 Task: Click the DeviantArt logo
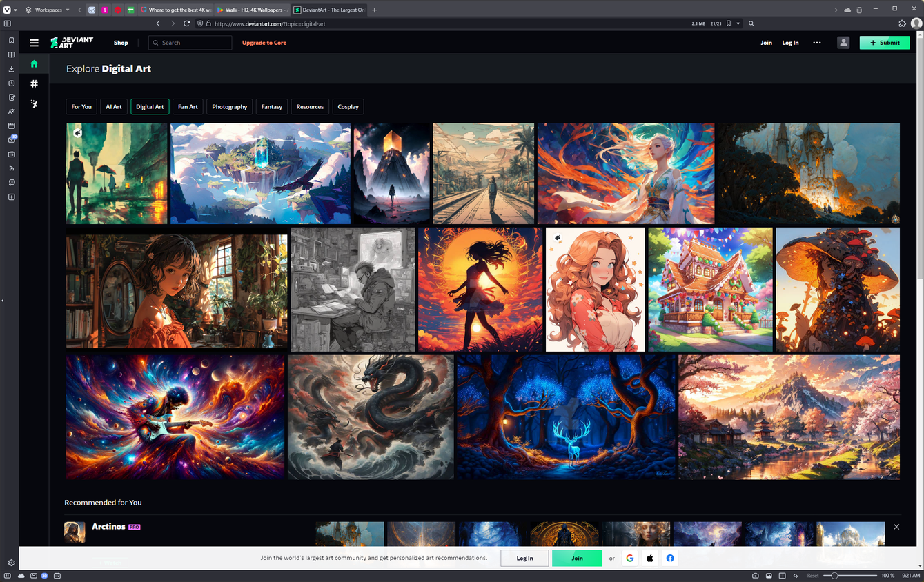[x=72, y=43]
